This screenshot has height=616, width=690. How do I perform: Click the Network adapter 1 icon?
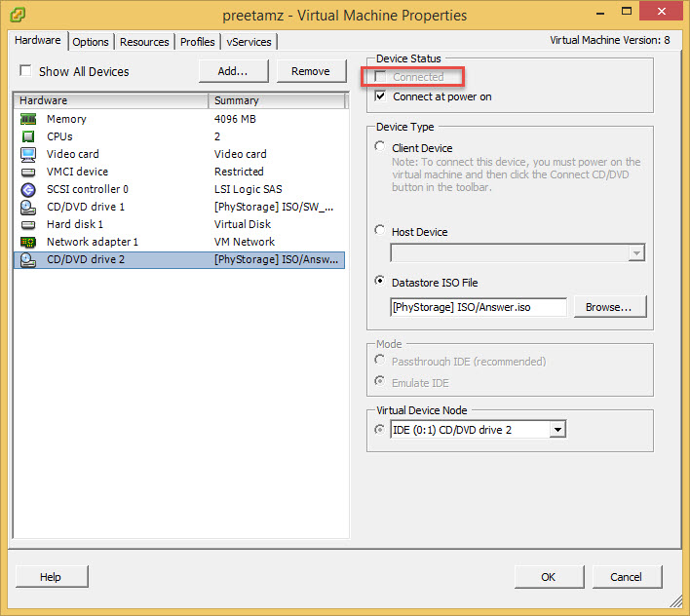click(28, 242)
